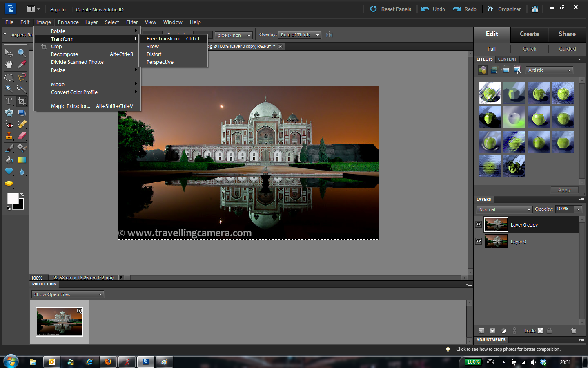The width and height of the screenshot is (588, 368).
Task: Select the Spot Healing Brush tool
Action: 22,125
